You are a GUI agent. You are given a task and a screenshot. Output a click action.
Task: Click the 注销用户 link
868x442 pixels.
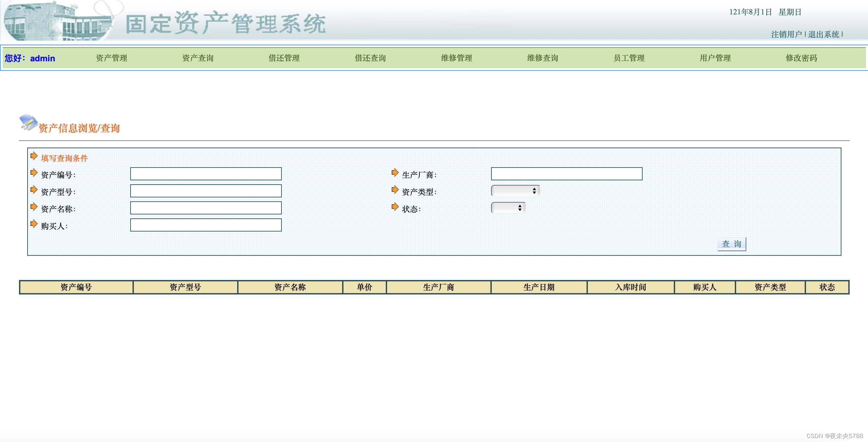(786, 34)
